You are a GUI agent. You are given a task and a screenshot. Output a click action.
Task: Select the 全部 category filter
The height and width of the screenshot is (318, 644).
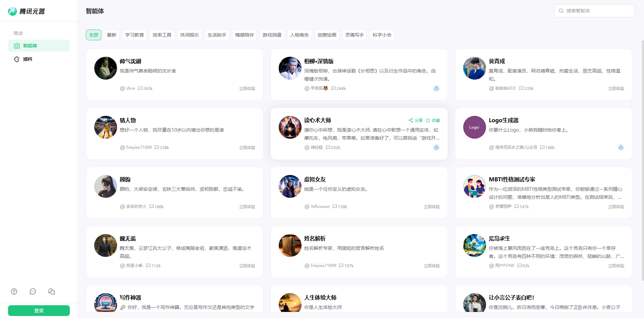(x=94, y=35)
